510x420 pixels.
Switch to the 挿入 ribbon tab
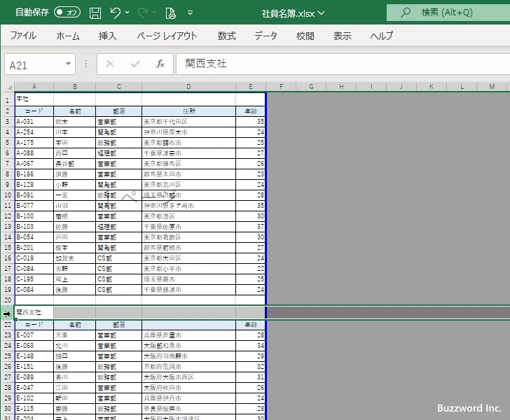click(108, 36)
